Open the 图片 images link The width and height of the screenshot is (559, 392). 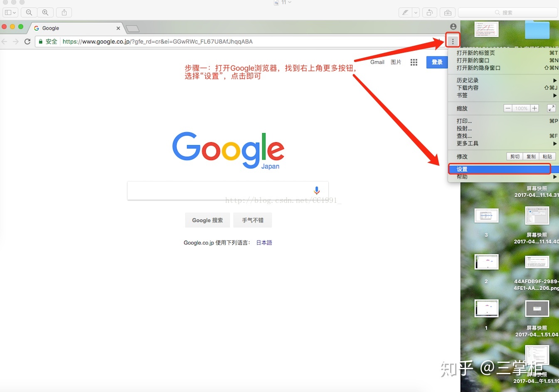point(396,62)
